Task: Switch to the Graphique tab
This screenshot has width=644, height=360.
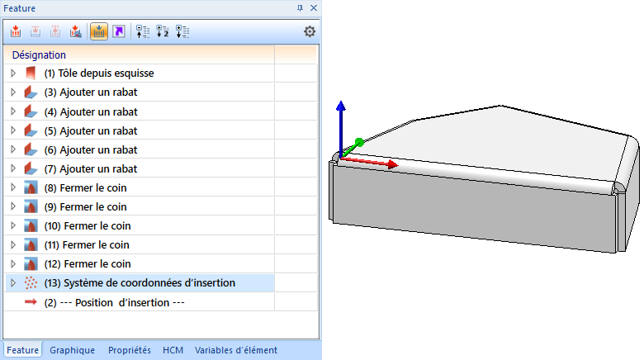Action: (73, 350)
